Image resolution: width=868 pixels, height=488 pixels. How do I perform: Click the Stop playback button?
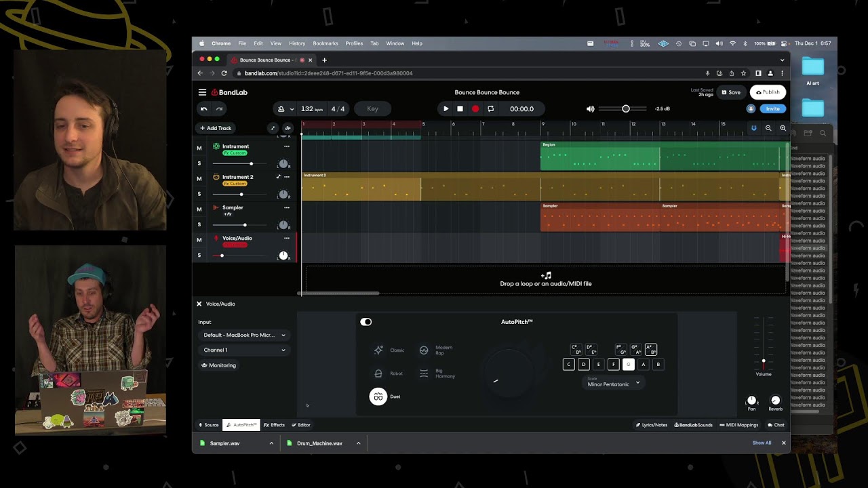(460, 108)
